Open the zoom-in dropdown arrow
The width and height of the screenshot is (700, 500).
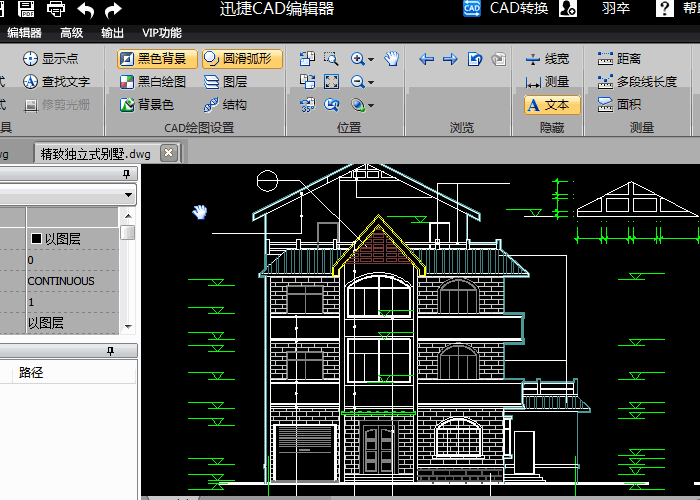pos(371,59)
